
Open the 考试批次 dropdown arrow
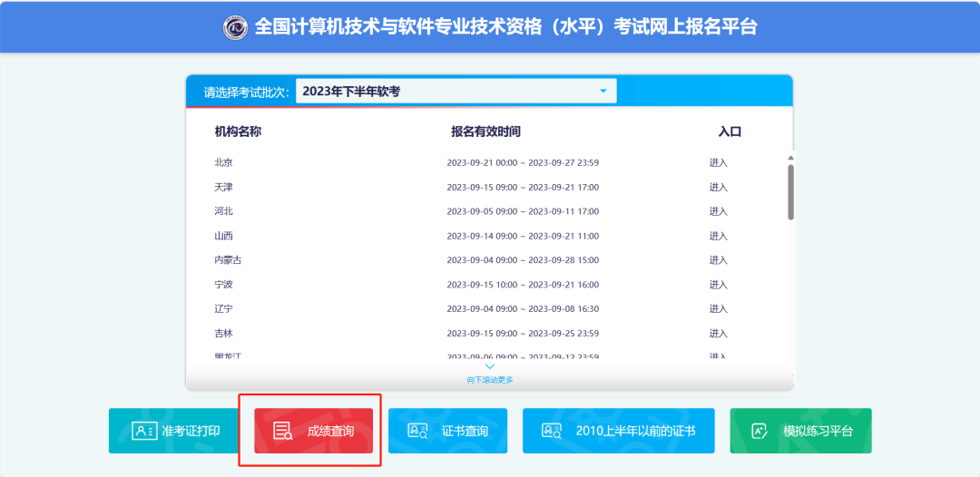pyautogui.click(x=603, y=91)
